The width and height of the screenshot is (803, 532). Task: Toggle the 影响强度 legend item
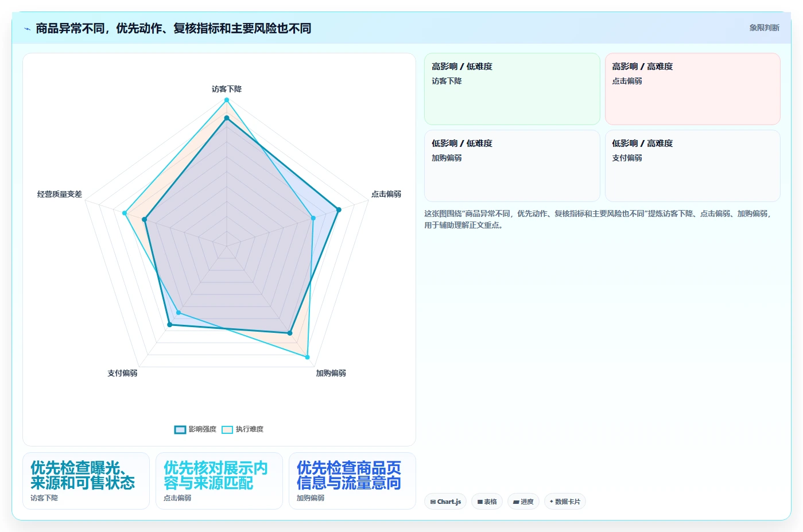pyautogui.click(x=196, y=429)
